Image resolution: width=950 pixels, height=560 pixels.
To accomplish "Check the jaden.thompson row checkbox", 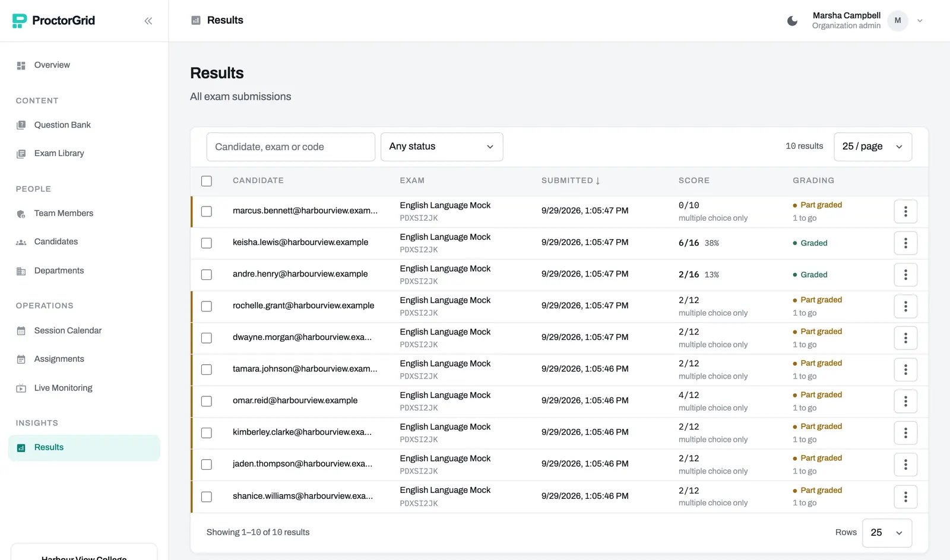I will (207, 464).
